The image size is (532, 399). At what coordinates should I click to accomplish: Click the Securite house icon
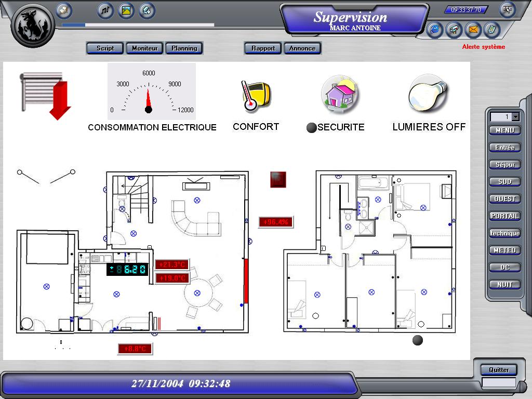coord(340,95)
